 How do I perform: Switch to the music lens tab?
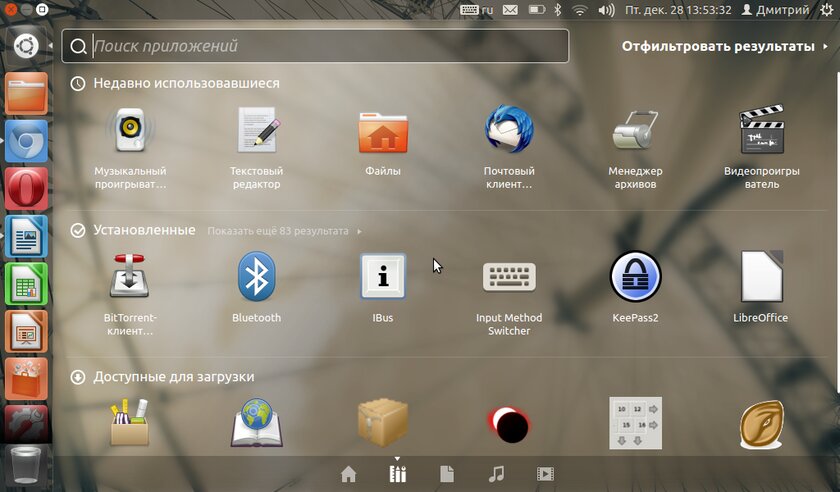496,474
